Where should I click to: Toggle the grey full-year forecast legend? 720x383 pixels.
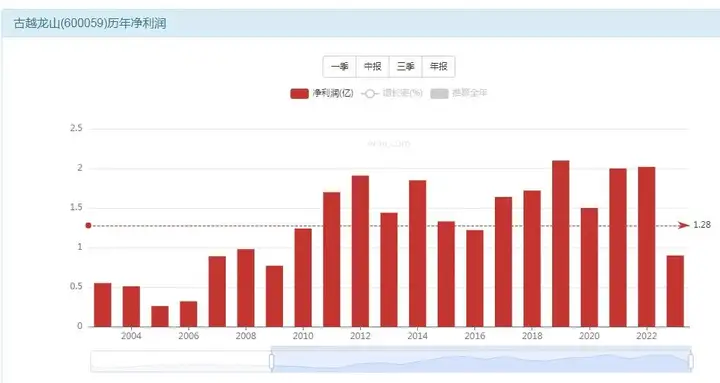459,93
